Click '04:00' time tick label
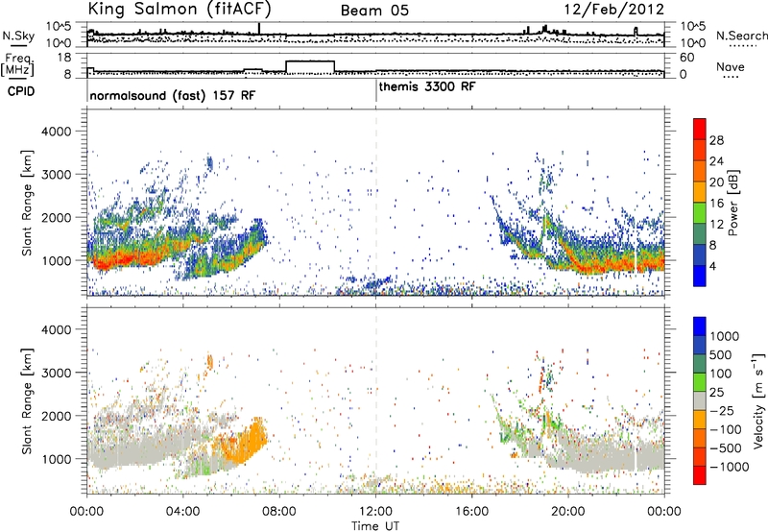The image size is (768, 532). pyautogui.click(x=183, y=512)
